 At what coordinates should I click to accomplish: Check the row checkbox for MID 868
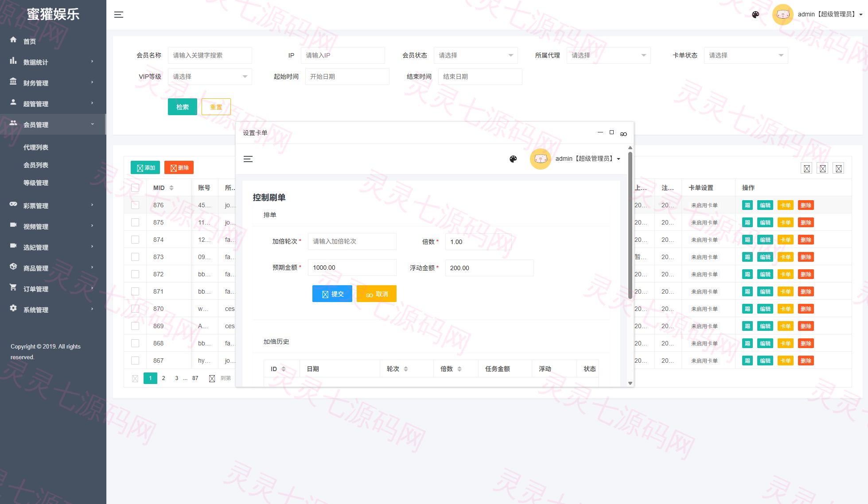pos(135,343)
